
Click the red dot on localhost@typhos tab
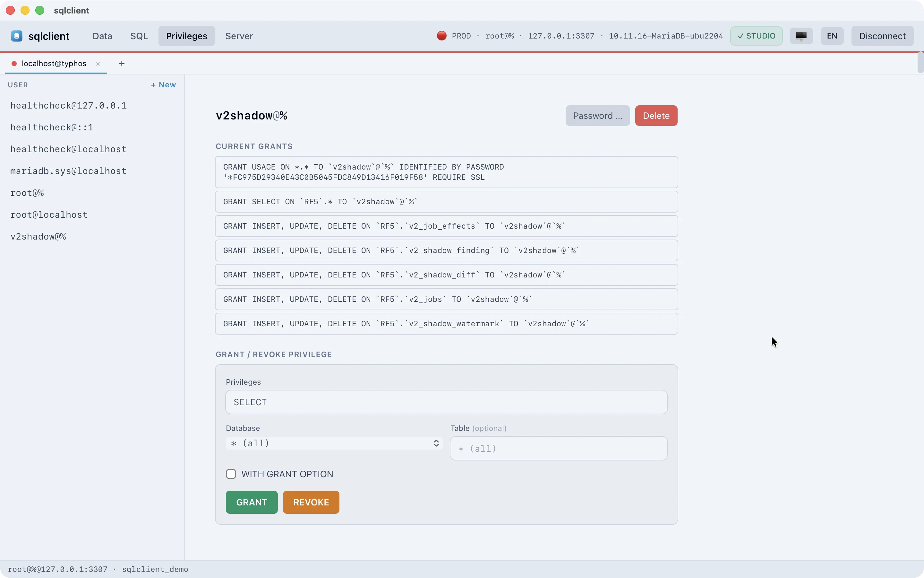tap(14, 64)
